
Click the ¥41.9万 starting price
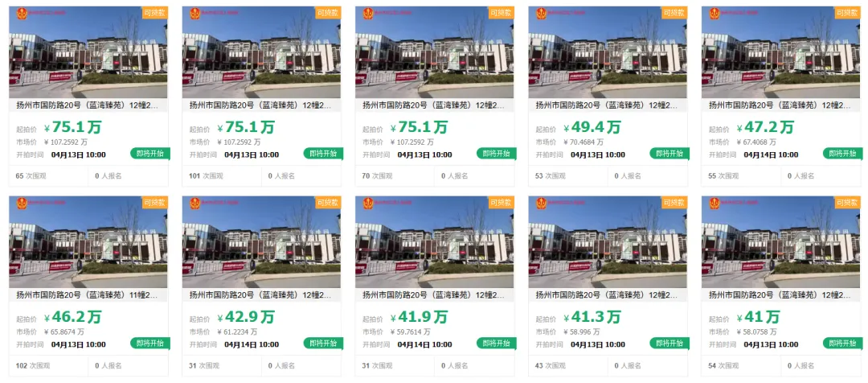(419, 318)
